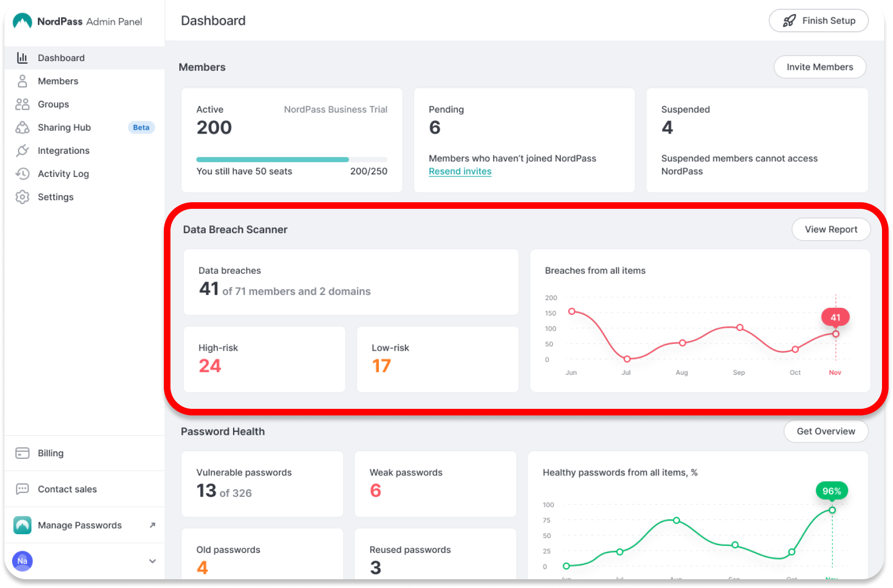The image size is (893, 588).
Task: Click the Low-risk value 17
Action: tap(382, 366)
